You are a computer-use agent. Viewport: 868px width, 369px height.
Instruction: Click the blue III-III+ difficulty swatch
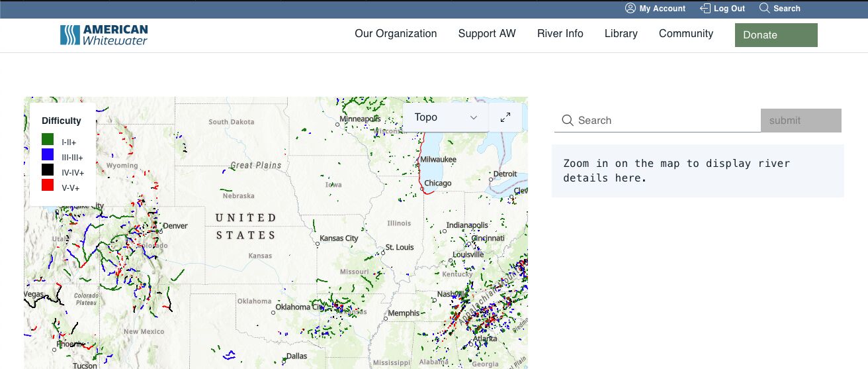coord(48,155)
